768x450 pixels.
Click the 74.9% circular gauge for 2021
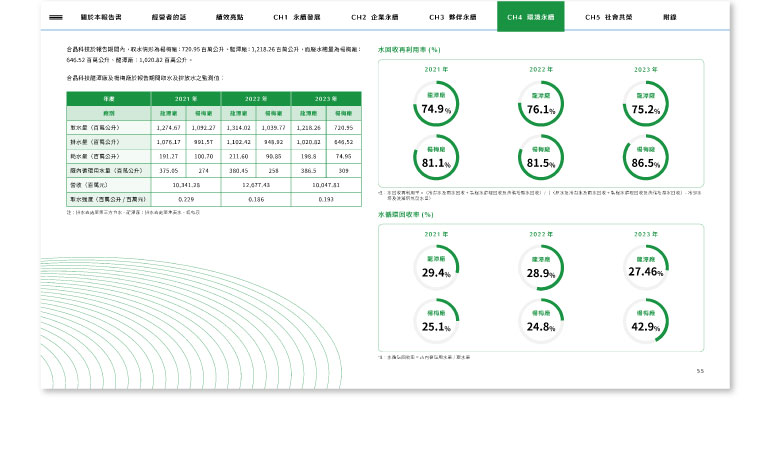click(436, 107)
